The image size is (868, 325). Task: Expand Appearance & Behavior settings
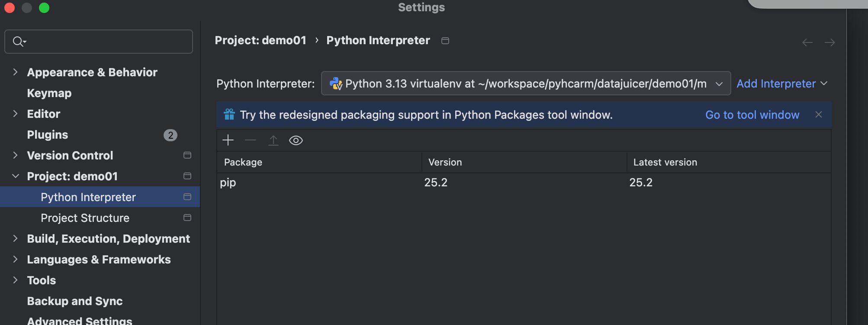[16, 72]
